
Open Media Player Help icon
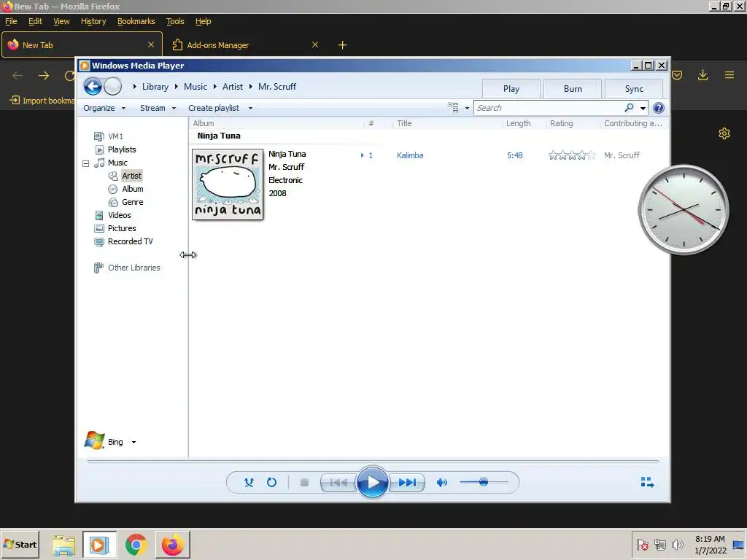659,108
